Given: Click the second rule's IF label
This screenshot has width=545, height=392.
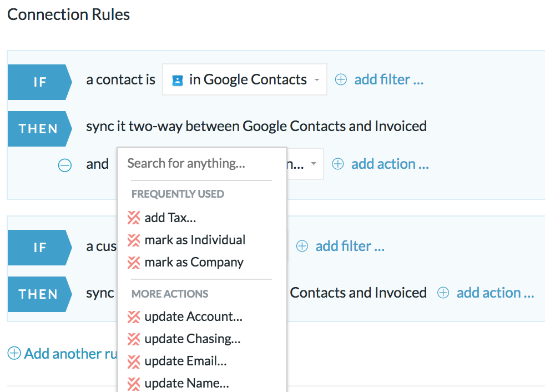Looking at the screenshot, I should click(39, 248).
